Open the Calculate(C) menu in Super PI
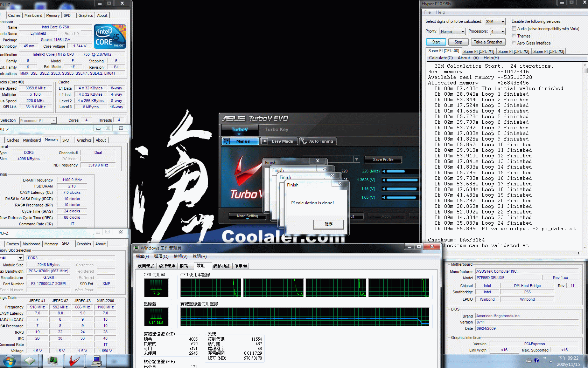The image size is (588, 368). click(441, 58)
